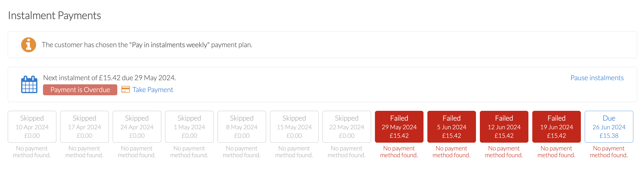
Task: Open the Failed 12 Jun 2024 instalment
Action: (x=504, y=127)
